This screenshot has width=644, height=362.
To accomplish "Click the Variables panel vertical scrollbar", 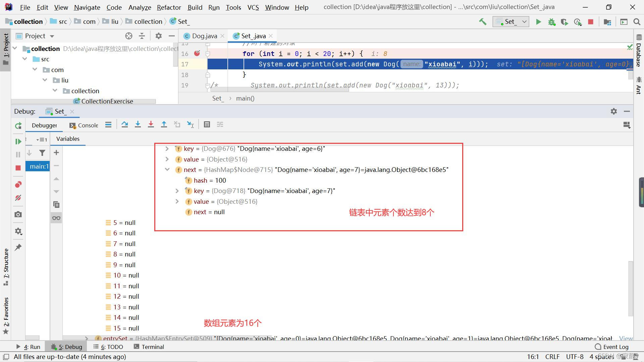I will tap(631, 288).
